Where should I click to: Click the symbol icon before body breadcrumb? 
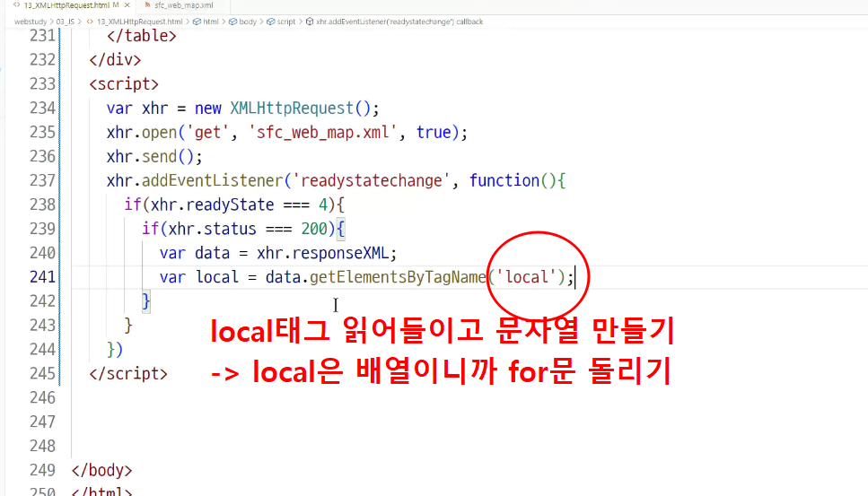click(x=233, y=22)
